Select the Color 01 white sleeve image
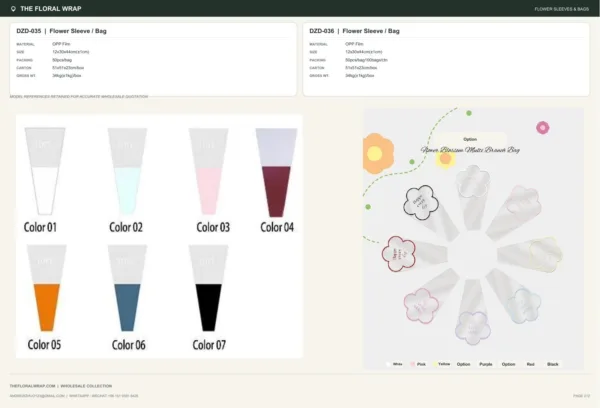The image size is (600, 408). [45, 171]
